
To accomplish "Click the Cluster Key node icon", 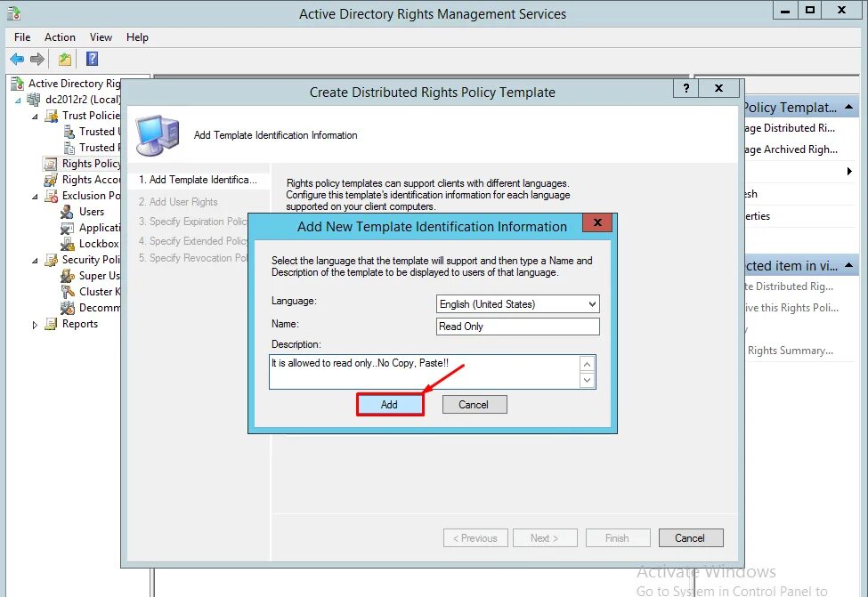I will [68, 292].
